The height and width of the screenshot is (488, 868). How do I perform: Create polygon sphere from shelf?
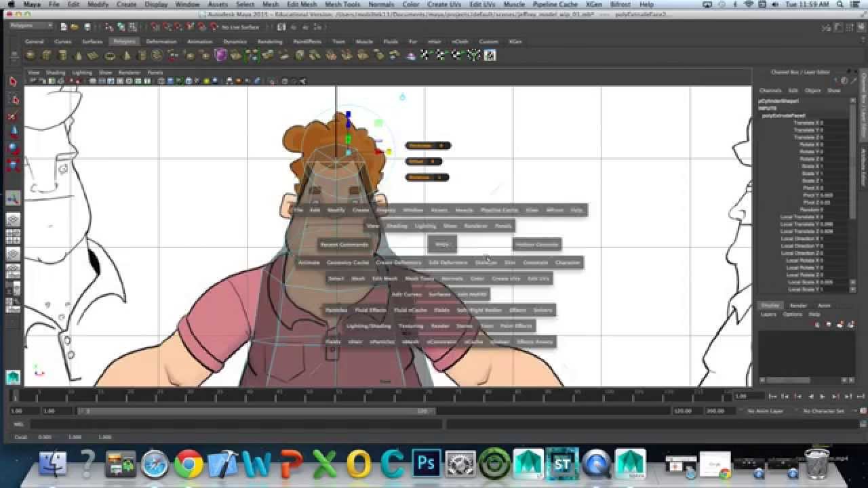(x=30, y=55)
